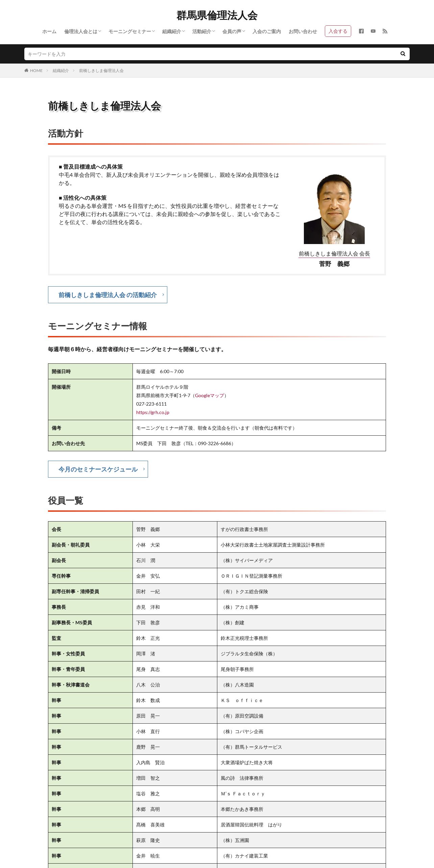The height and width of the screenshot is (868, 434).
Task: Expand the モーニングセミナー menu
Action: [131, 31]
